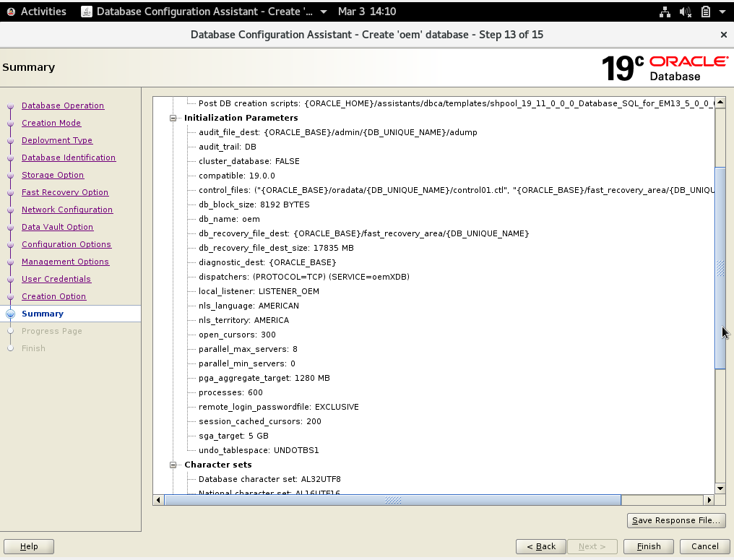
Task: Click the Save Response File button
Action: [x=676, y=520]
